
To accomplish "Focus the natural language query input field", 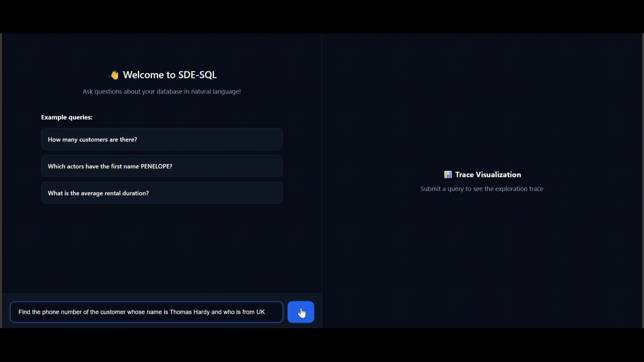I will coord(146,312).
